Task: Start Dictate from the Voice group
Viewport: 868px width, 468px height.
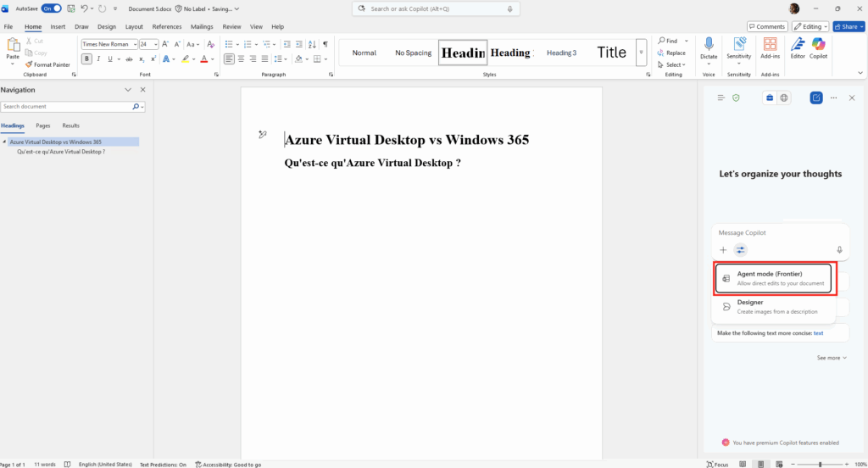Action: tap(709, 47)
